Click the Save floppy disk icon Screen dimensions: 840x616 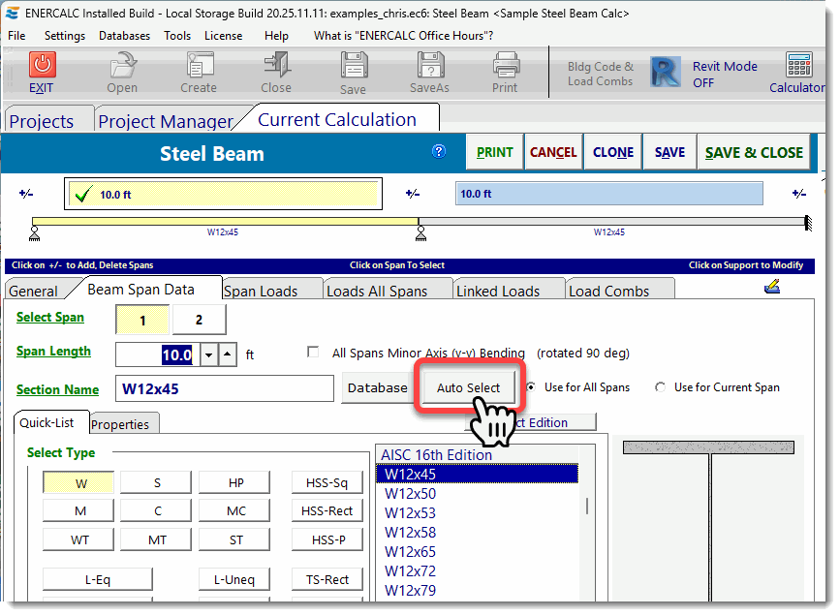[x=354, y=65]
